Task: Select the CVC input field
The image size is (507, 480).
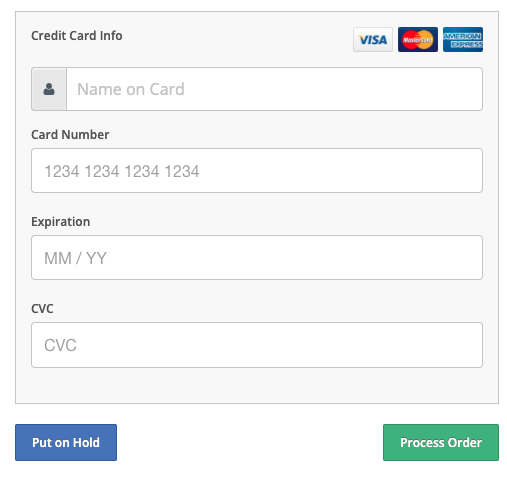Action: click(257, 345)
